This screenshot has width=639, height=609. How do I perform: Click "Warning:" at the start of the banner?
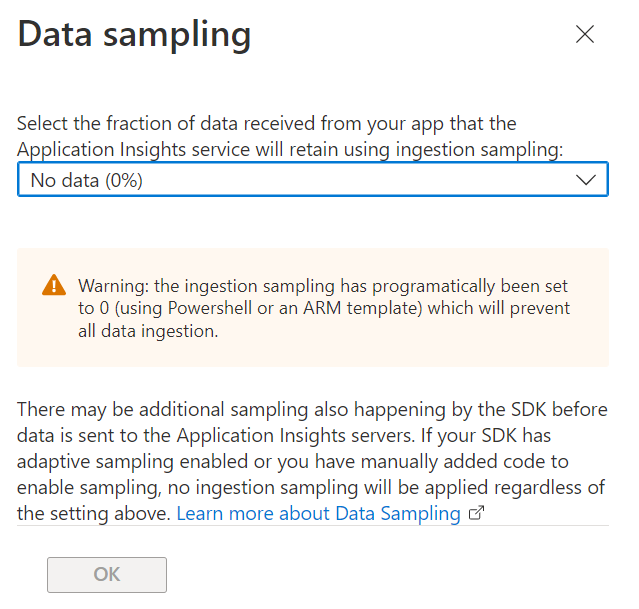(x=113, y=285)
